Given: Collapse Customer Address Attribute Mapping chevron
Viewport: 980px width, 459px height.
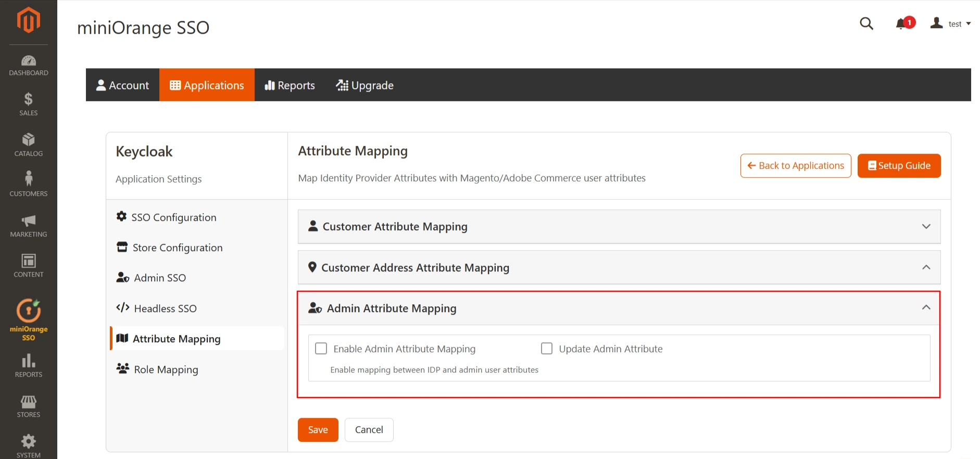Looking at the screenshot, I should [x=926, y=267].
